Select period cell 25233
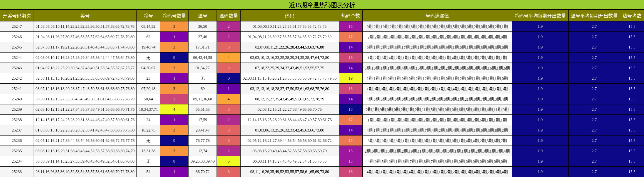 click(17, 172)
